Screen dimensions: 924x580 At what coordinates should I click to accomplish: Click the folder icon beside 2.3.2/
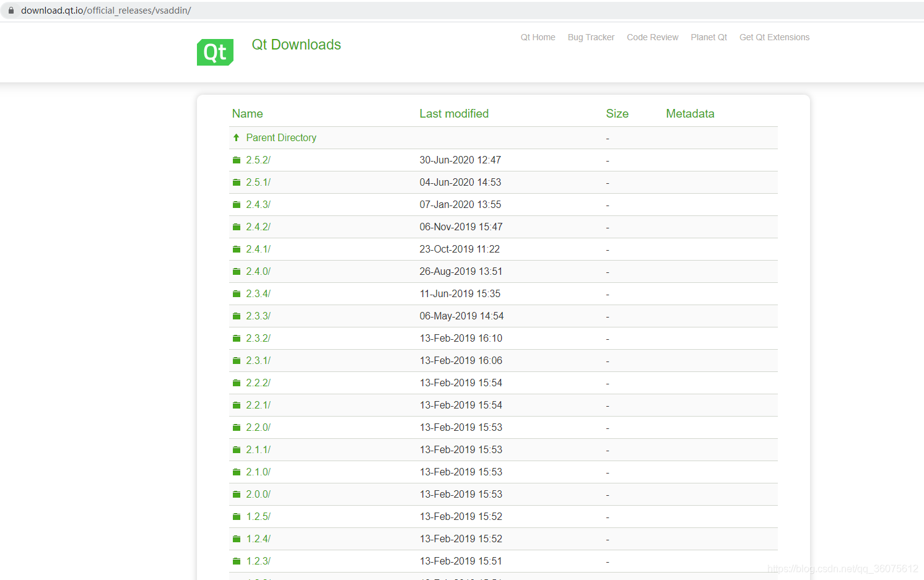pyautogui.click(x=237, y=339)
